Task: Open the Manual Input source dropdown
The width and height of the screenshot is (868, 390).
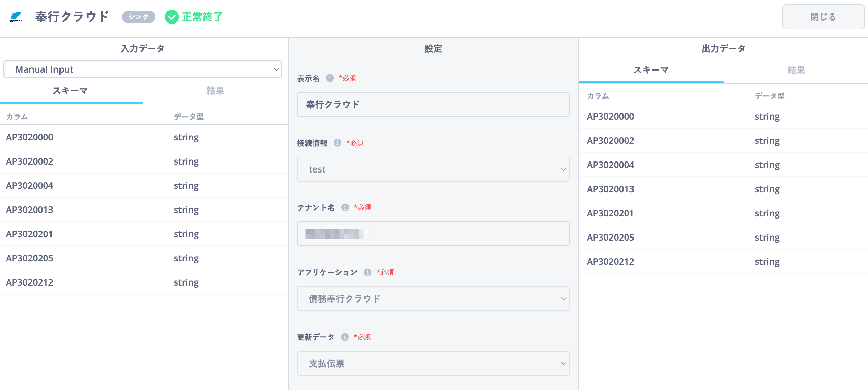Action: pyautogui.click(x=143, y=69)
